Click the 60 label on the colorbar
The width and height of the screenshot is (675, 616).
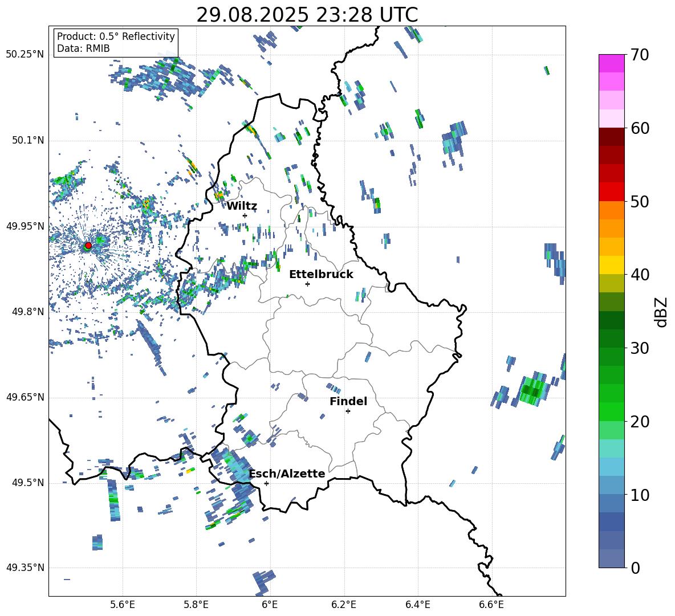tap(639, 128)
